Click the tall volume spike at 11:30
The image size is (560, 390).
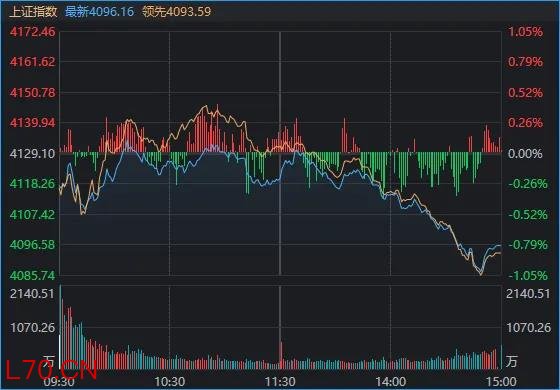pyautogui.click(x=281, y=355)
